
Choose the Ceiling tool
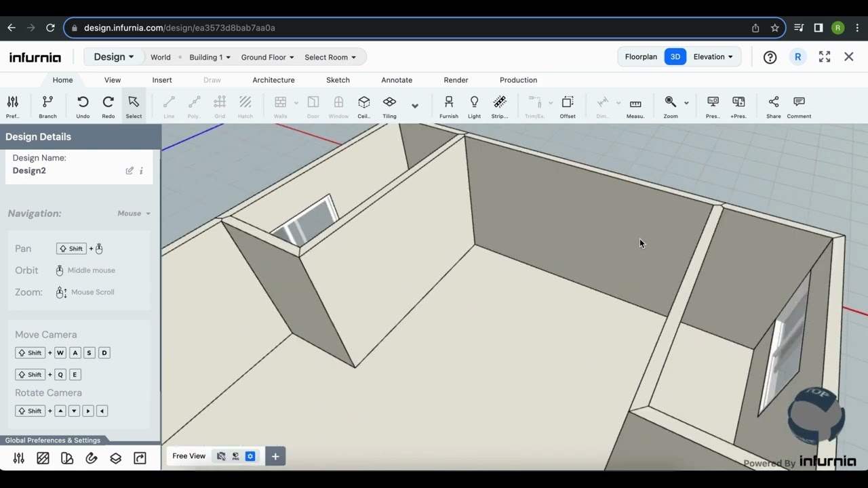[x=364, y=106]
